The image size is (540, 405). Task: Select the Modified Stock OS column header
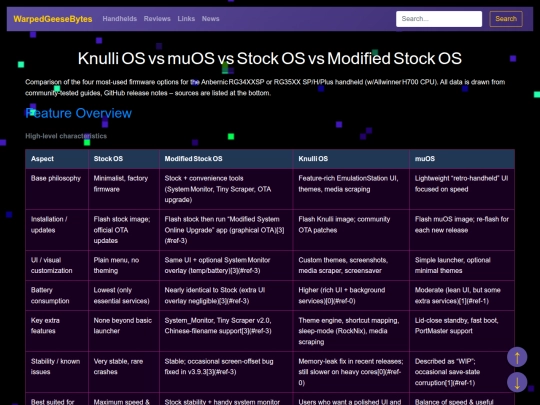[226, 159]
